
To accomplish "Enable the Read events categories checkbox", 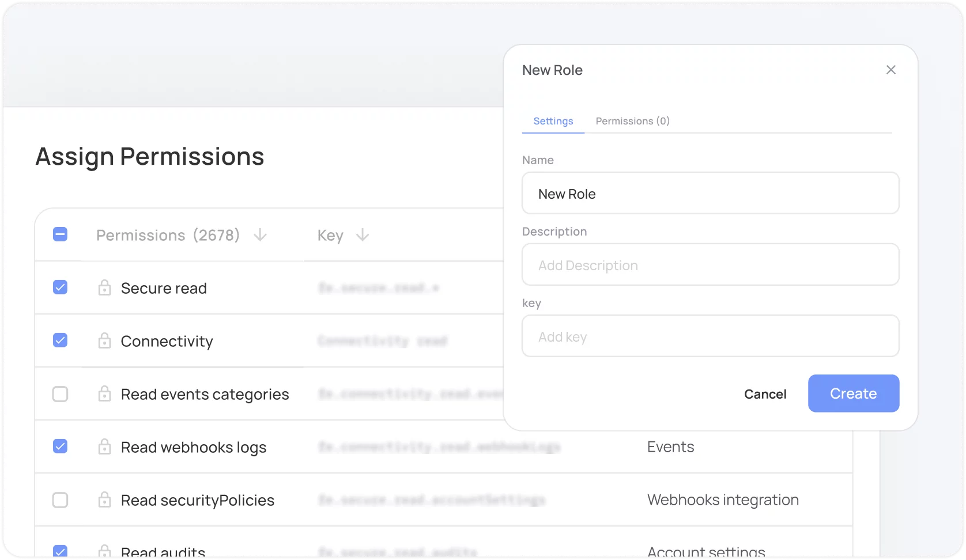I will (60, 394).
